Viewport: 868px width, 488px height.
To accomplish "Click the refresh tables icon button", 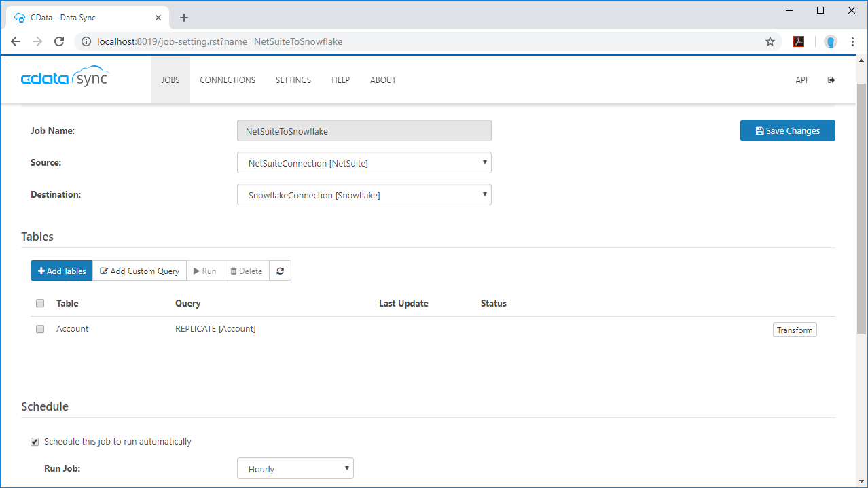I will [280, 271].
